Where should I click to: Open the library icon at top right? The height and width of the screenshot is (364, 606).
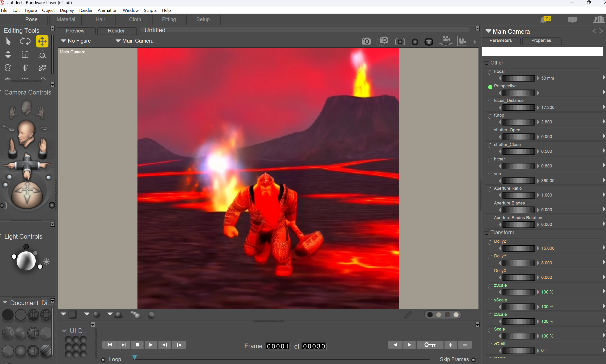pos(599,19)
